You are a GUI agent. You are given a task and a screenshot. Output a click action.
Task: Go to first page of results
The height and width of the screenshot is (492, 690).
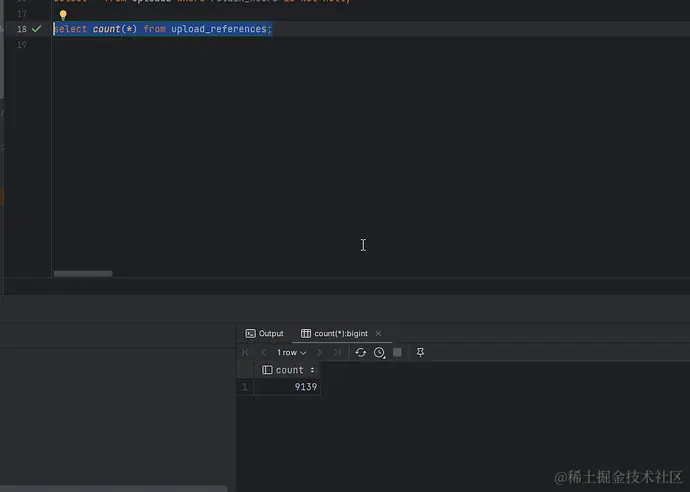(246, 352)
